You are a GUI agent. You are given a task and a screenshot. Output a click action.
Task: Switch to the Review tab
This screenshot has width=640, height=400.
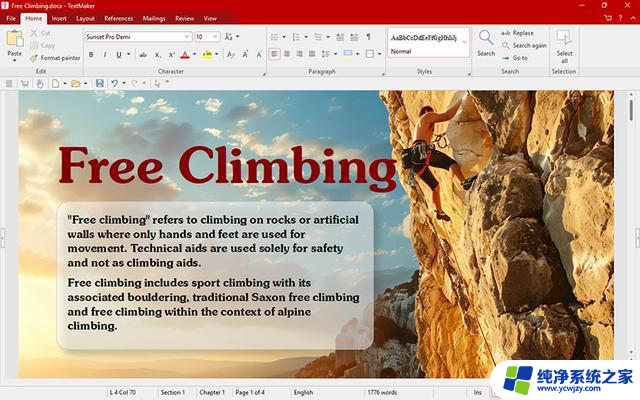[184, 18]
